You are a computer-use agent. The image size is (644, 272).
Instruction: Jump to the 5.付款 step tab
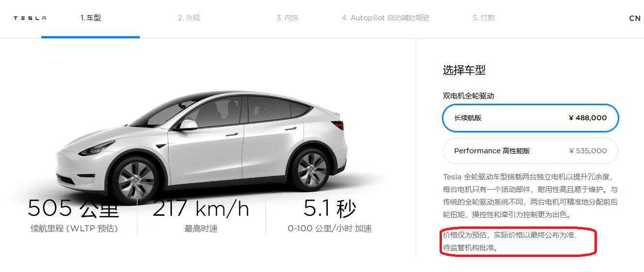pos(484,18)
